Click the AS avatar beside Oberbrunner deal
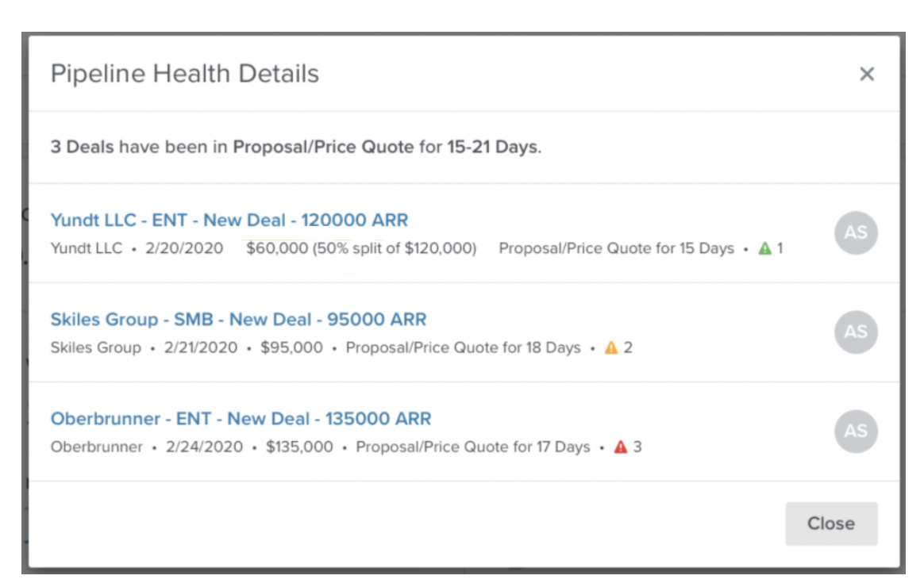The width and height of the screenshot is (924, 587). point(855,431)
